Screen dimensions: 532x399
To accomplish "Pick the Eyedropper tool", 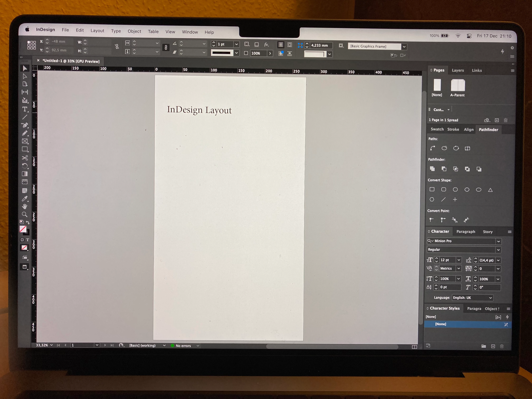I will pos(25,199).
